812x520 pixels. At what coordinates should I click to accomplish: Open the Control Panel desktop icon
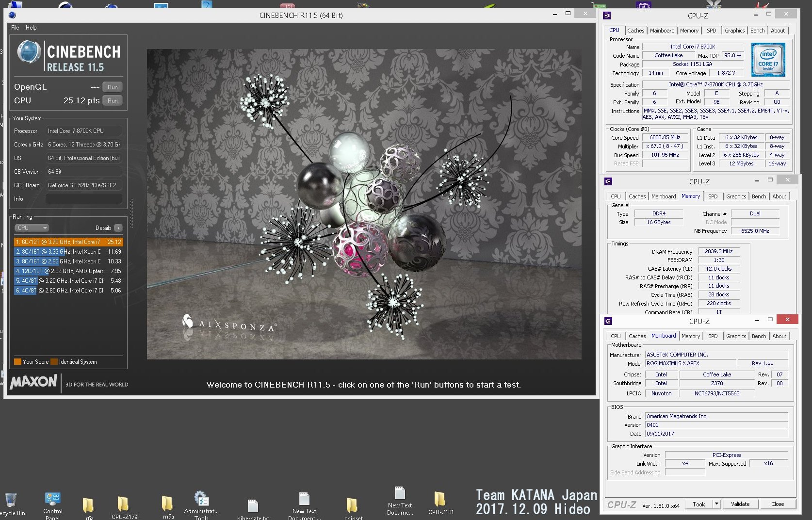52,505
